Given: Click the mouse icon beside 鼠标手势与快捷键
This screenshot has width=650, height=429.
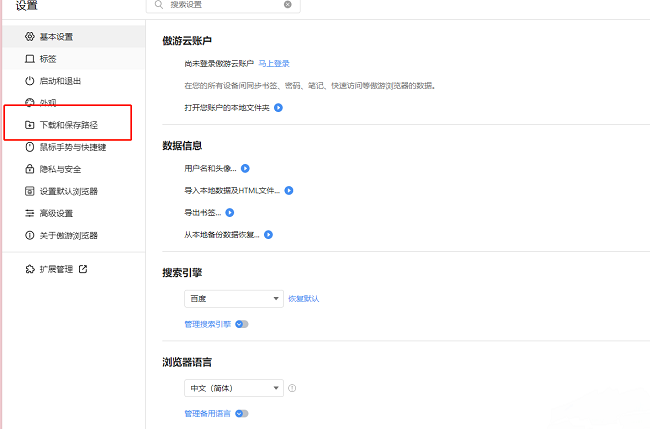Looking at the screenshot, I should (x=30, y=147).
